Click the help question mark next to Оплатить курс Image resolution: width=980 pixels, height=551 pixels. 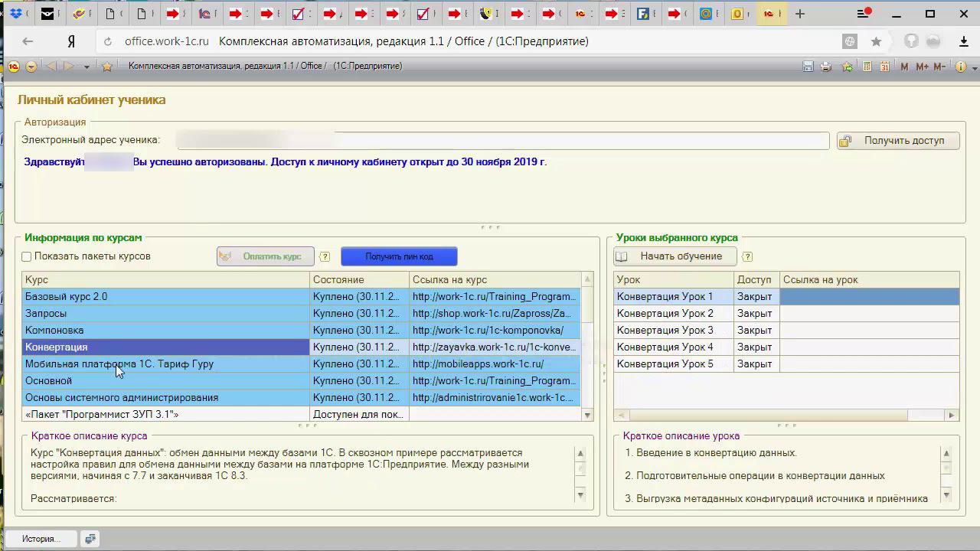tap(325, 256)
